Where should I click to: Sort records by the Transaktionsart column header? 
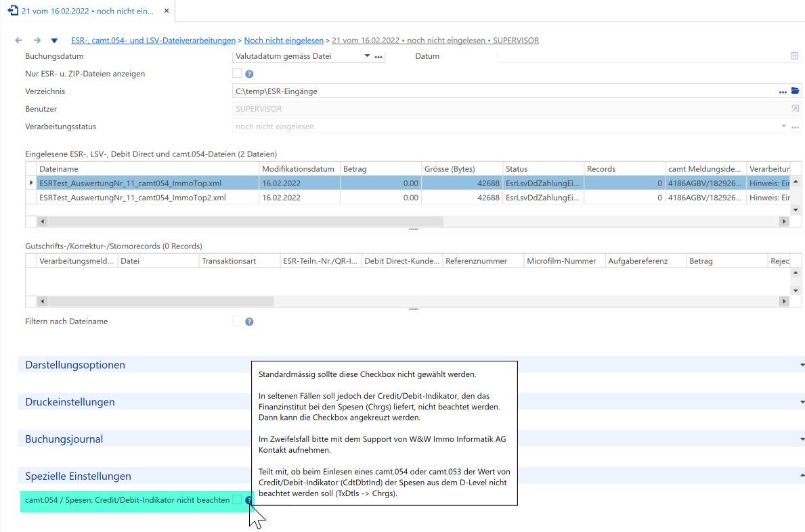pyautogui.click(x=240, y=261)
